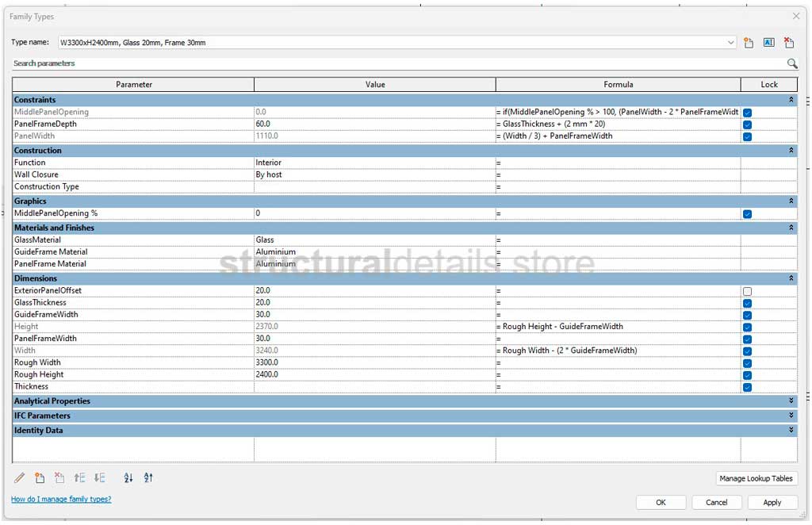812x525 pixels.
Task: Click the New Parameter icon
Action: pos(40,477)
